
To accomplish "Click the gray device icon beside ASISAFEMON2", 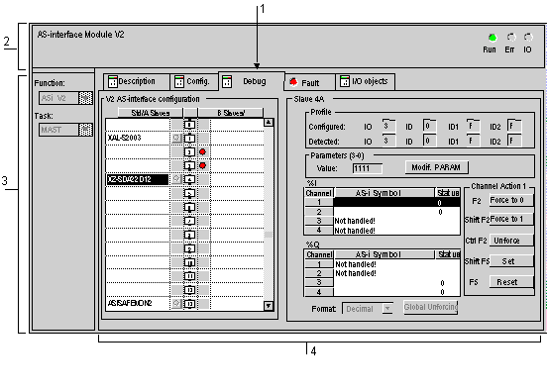I will tap(176, 304).
